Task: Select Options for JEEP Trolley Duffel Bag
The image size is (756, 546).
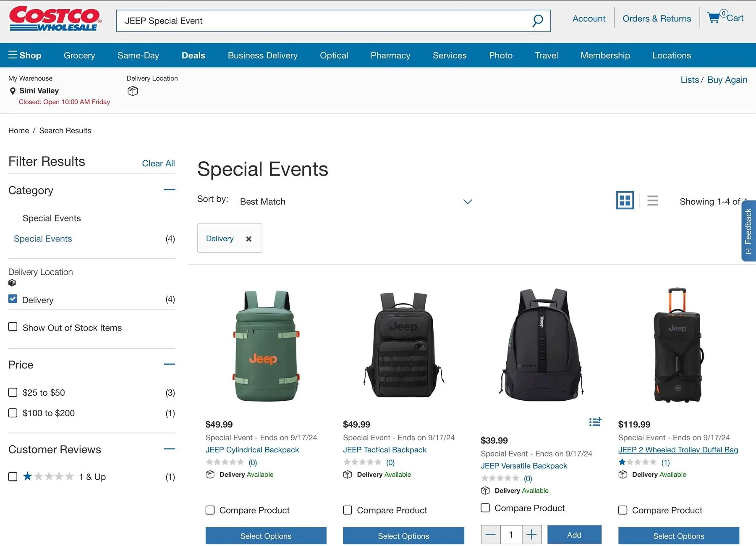Action: pyautogui.click(x=679, y=536)
